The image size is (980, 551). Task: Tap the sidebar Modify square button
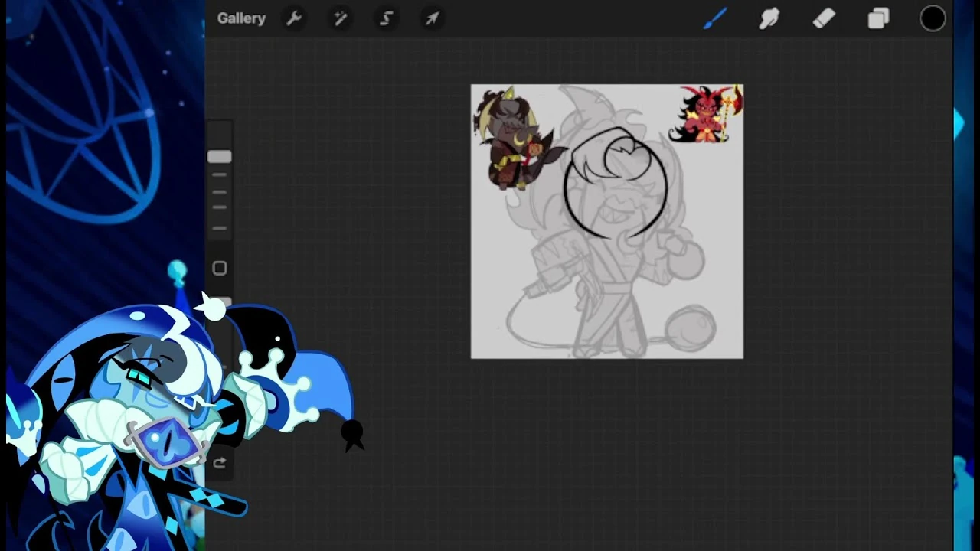click(219, 268)
